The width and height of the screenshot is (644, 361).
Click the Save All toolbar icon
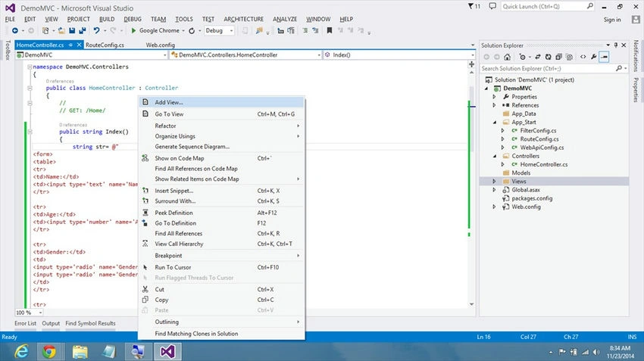coord(82,31)
